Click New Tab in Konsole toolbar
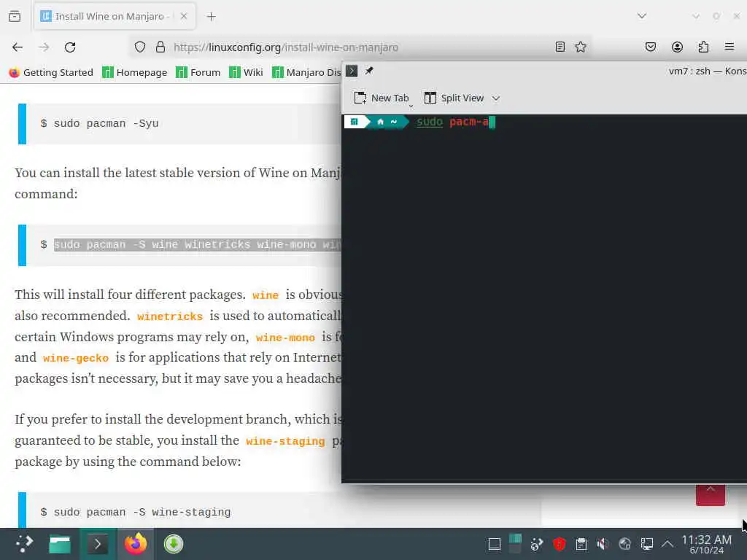Screen dimensions: 747x560 pyautogui.click(x=381, y=98)
